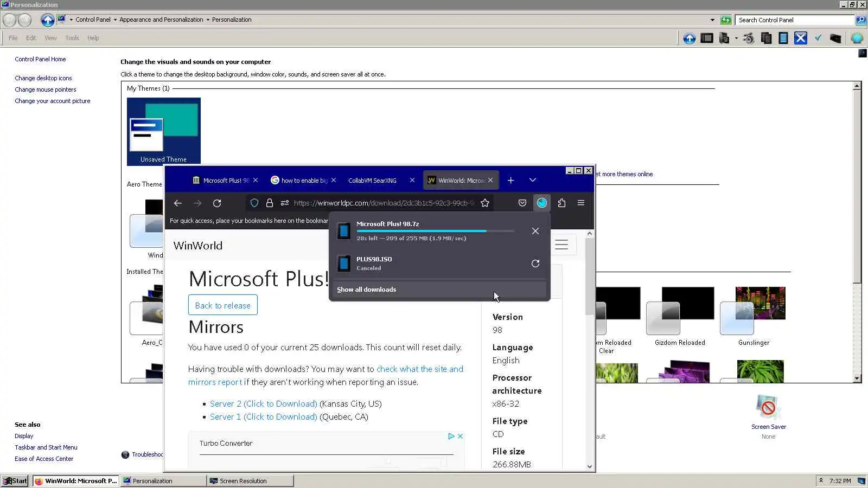Show hidden system tray icons
868x488 pixels.
821,481
